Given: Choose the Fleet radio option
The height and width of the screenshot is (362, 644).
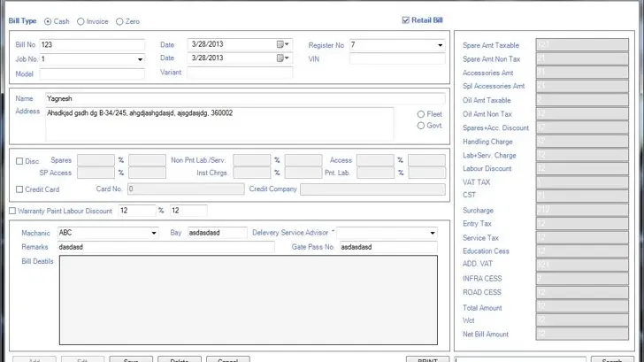Looking at the screenshot, I should coord(421,114).
